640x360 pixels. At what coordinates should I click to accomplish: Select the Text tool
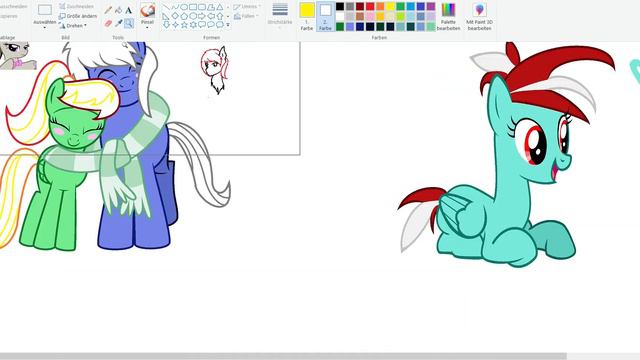pyautogui.click(x=129, y=10)
